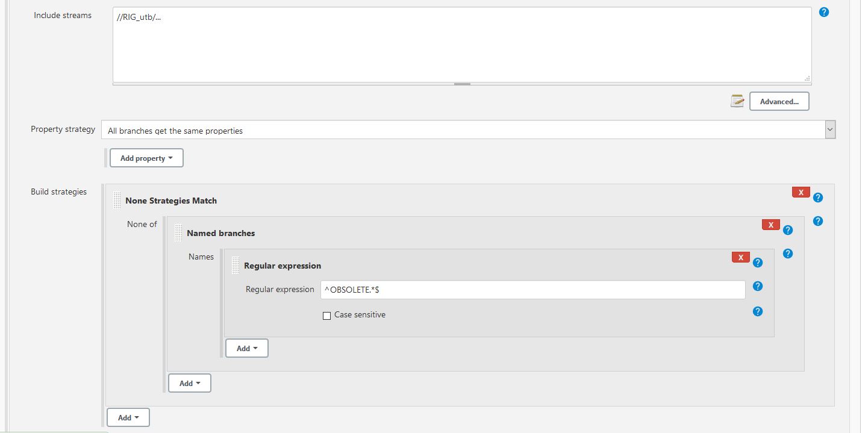Image resolution: width=868 pixels, height=433 pixels.
Task: Open help for Named branches header
Action: [788, 230]
